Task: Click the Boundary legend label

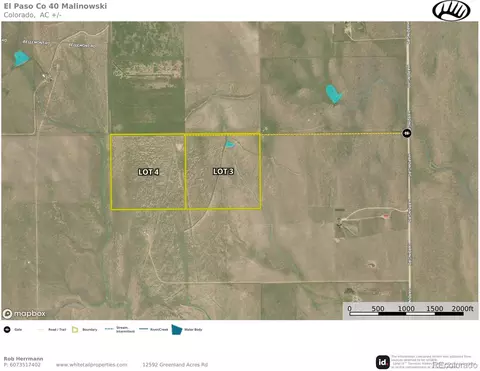Action: pos(90,330)
